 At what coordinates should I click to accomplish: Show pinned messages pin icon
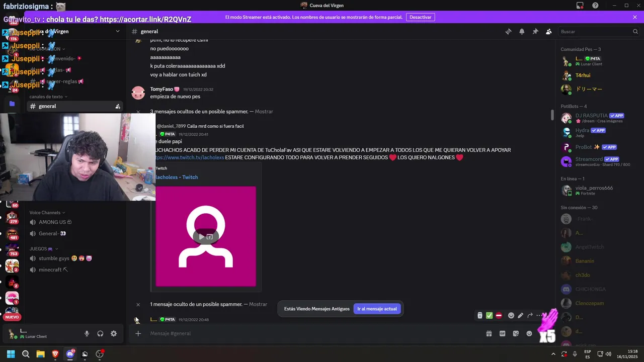[x=535, y=31]
